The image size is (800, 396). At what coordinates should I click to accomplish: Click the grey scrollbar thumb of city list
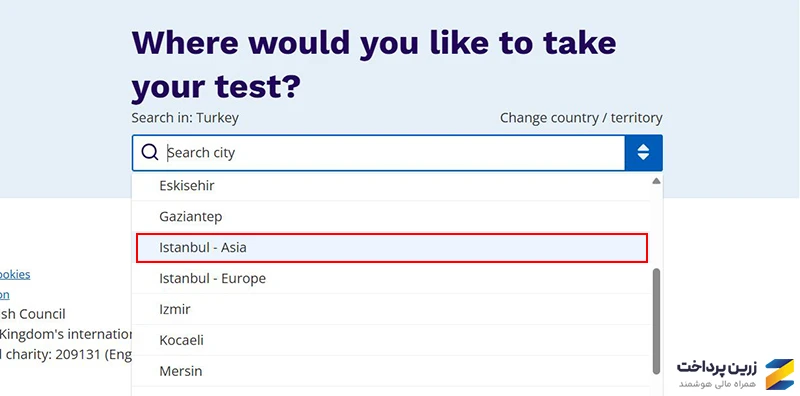tap(656, 321)
